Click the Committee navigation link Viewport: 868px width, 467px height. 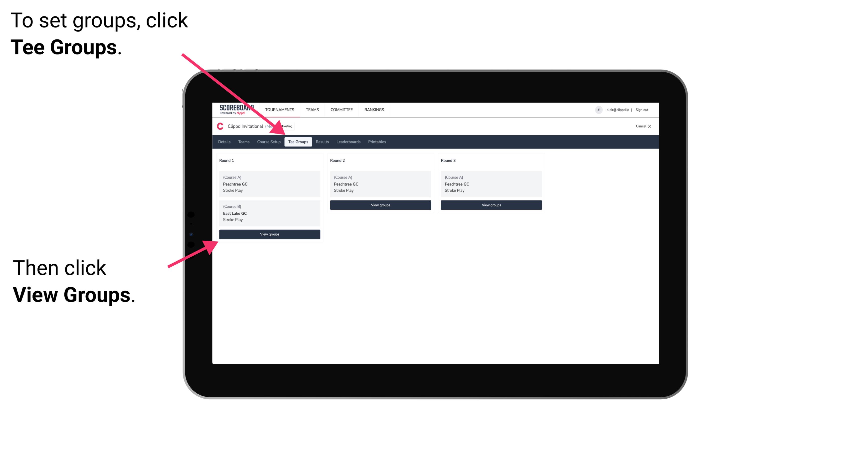(342, 109)
